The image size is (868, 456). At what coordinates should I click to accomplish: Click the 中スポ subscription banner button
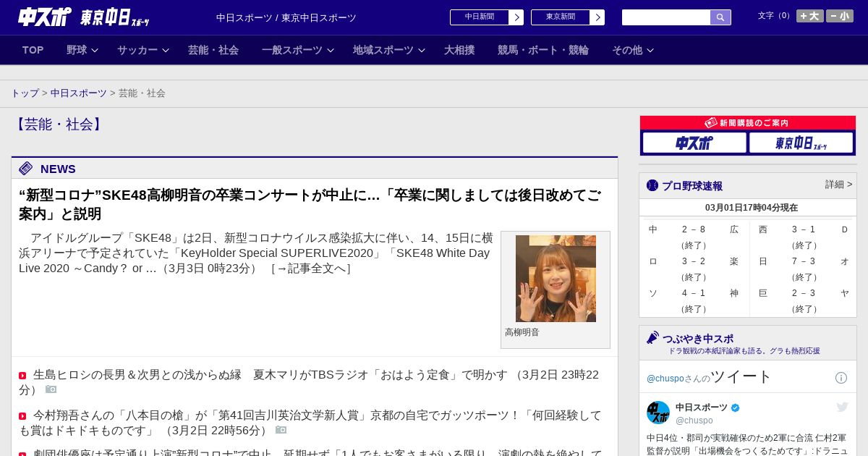click(694, 143)
